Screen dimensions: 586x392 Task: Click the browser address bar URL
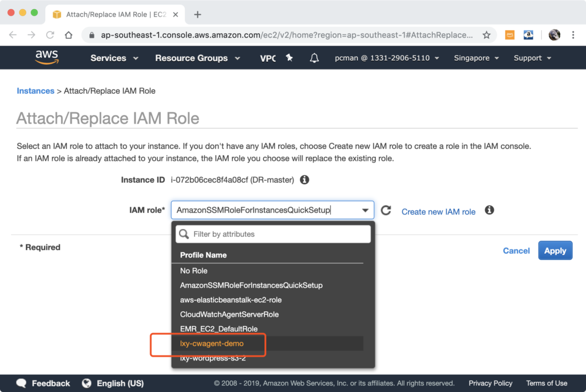point(287,35)
